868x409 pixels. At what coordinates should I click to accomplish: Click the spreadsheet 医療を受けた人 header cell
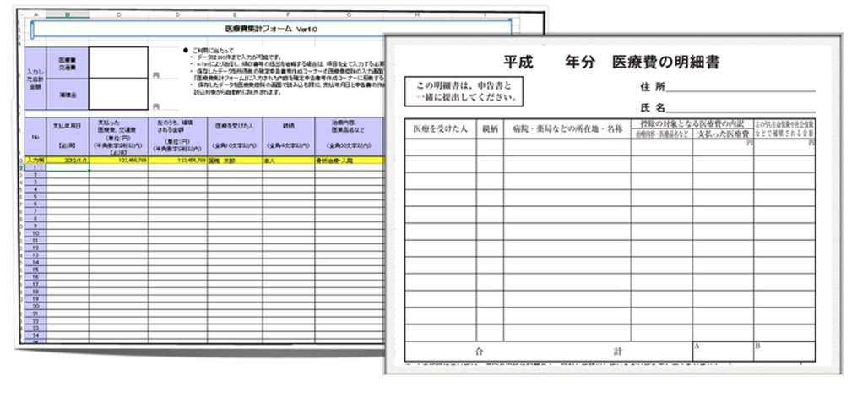coord(236,136)
